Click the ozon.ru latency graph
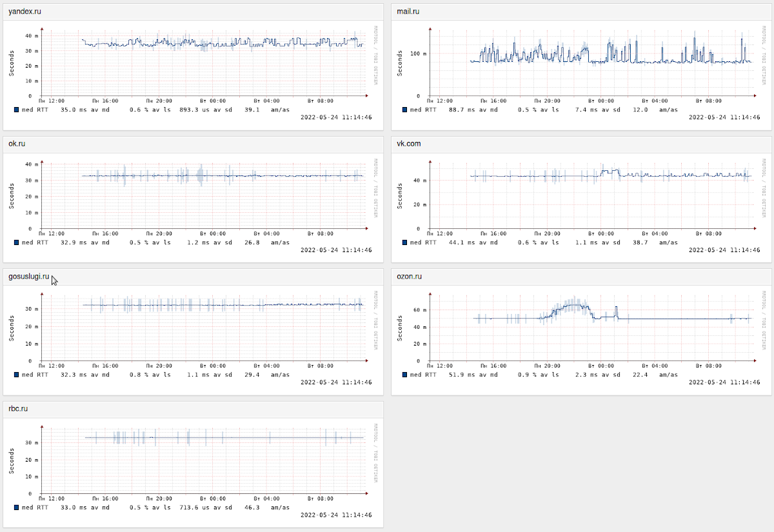Viewport: 774px width, 532px height. point(582,339)
